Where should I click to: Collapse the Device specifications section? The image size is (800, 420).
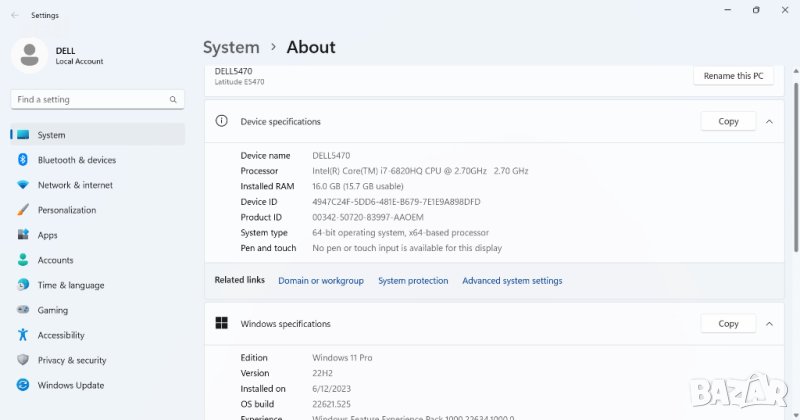point(769,121)
